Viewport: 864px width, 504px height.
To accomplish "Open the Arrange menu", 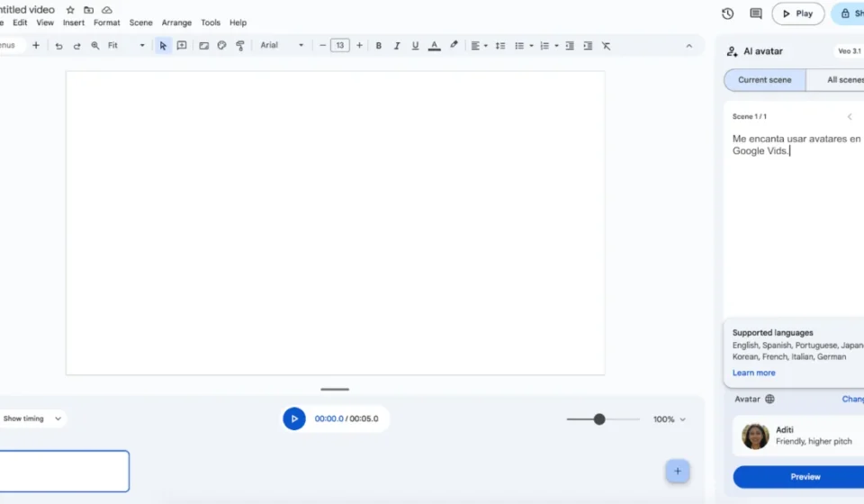I will pyautogui.click(x=176, y=22).
